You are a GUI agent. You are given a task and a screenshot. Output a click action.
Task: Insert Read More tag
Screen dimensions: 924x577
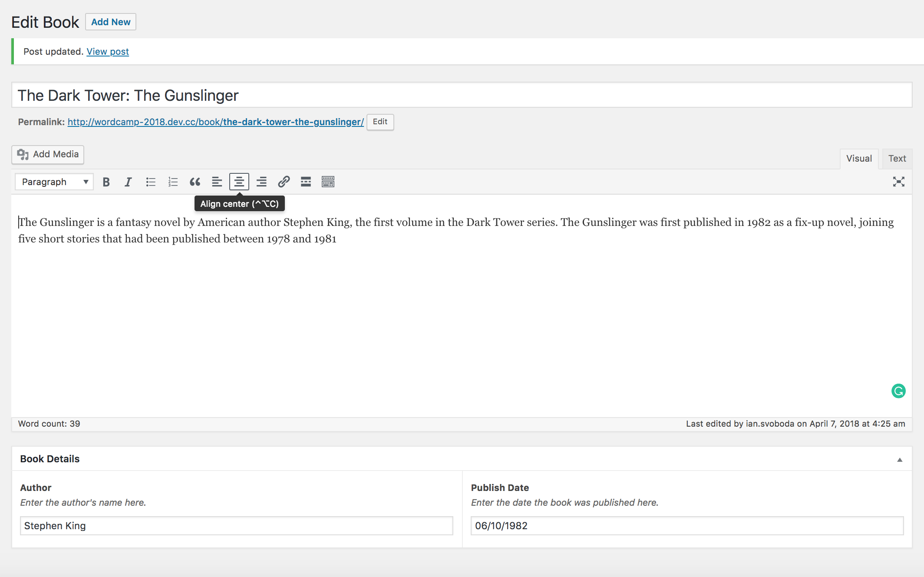pos(306,182)
